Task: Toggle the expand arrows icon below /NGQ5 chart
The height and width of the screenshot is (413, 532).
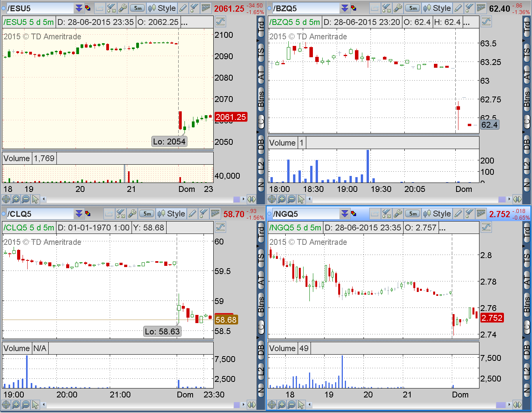Action: tap(517, 405)
